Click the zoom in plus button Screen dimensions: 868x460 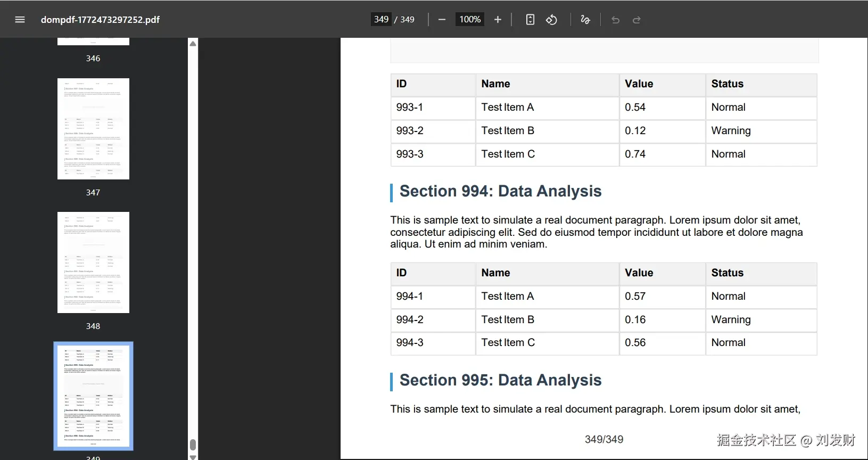click(498, 20)
